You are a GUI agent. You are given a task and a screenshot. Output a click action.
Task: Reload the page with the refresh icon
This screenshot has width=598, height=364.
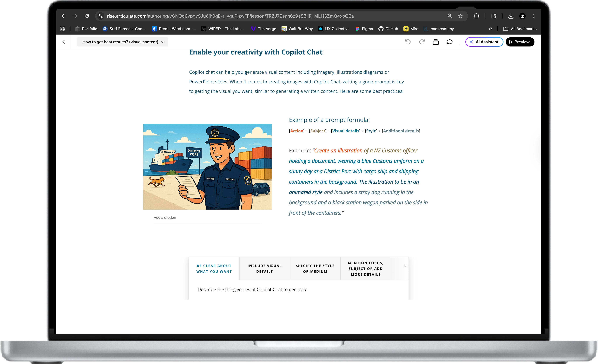click(87, 16)
